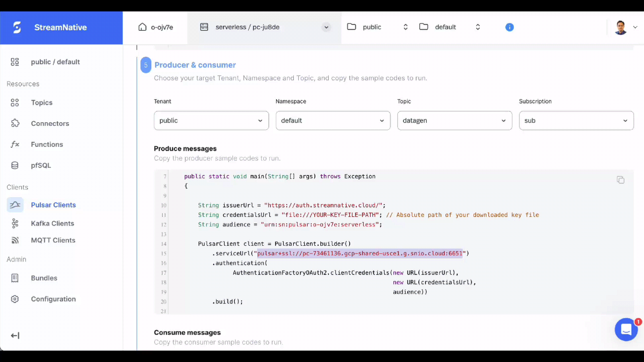
Task: Click the issuerUrl auth.streamnative.cloud string
Action: (x=323, y=205)
